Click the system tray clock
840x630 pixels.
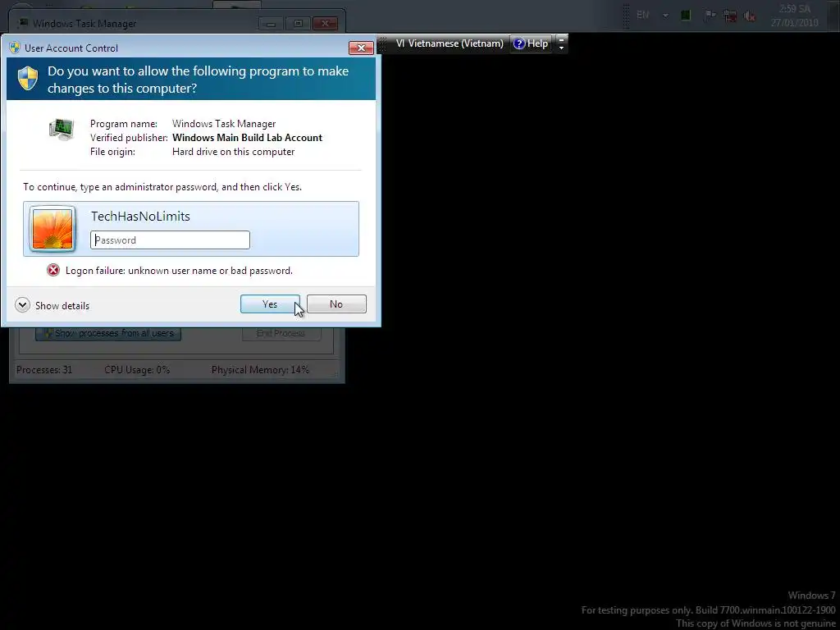coord(794,16)
